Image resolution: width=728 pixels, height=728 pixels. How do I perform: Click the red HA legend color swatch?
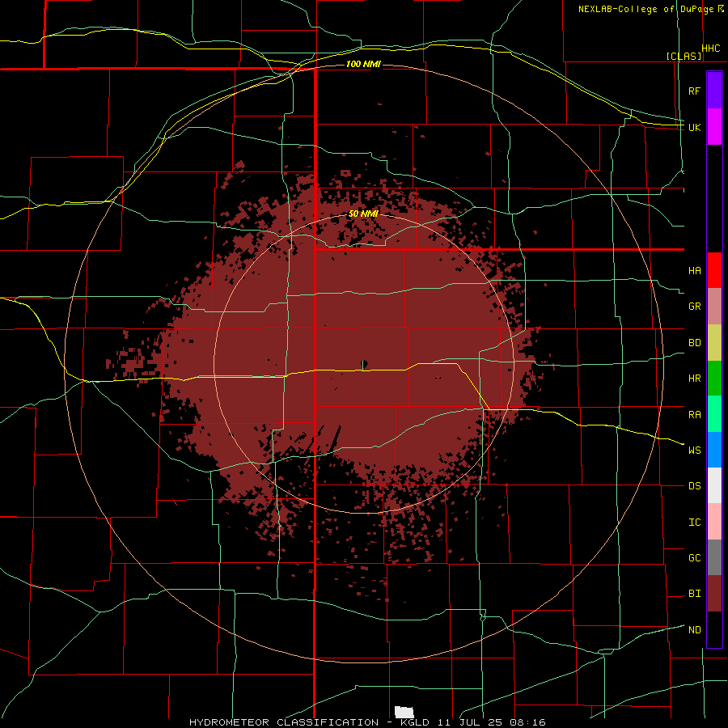(x=714, y=270)
